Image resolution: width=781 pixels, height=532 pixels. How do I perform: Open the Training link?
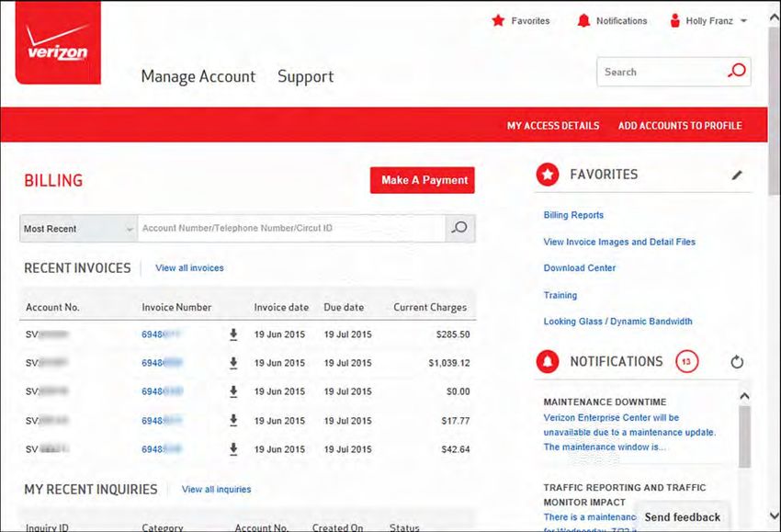(x=560, y=295)
